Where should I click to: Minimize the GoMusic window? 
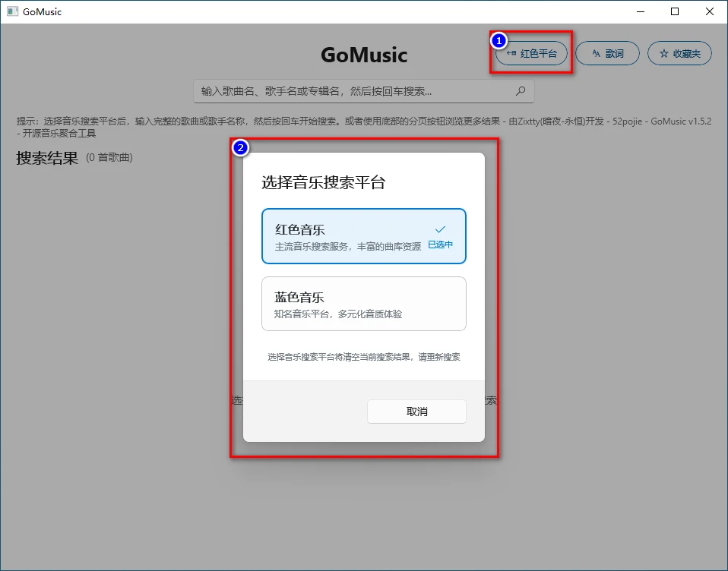pos(640,11)
